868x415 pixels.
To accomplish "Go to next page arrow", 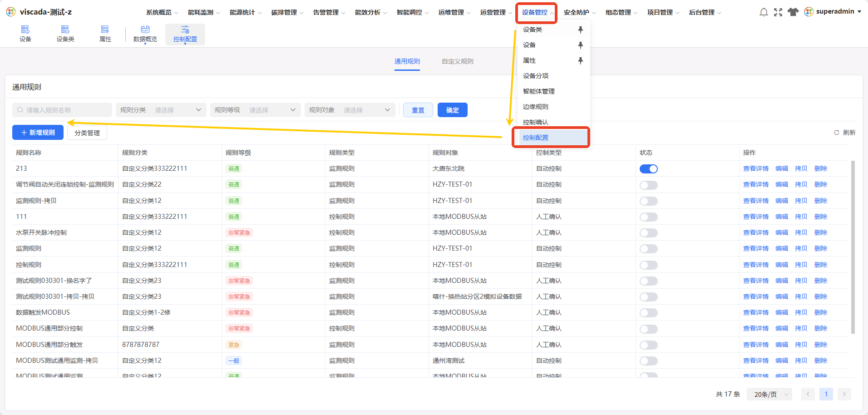I will (x=844, y=394).
